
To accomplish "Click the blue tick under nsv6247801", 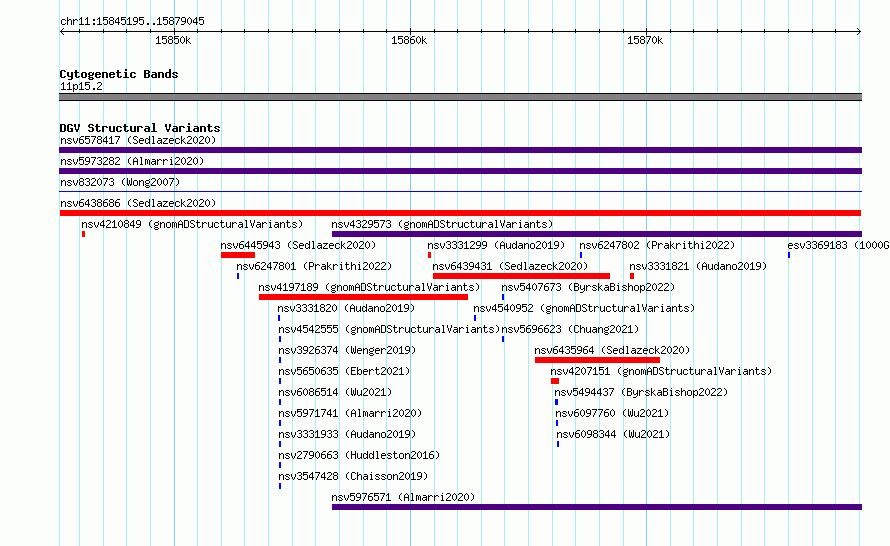I will pyautogui.click(x=238, y=276).
